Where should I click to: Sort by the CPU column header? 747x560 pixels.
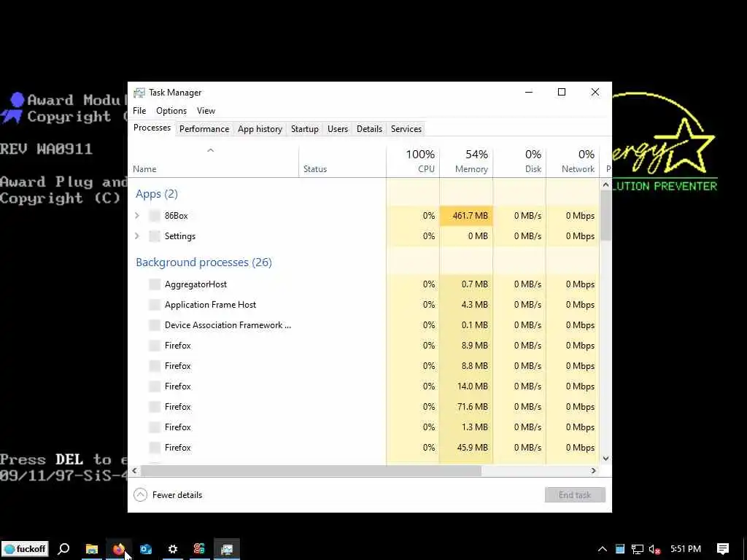point(413,161)
